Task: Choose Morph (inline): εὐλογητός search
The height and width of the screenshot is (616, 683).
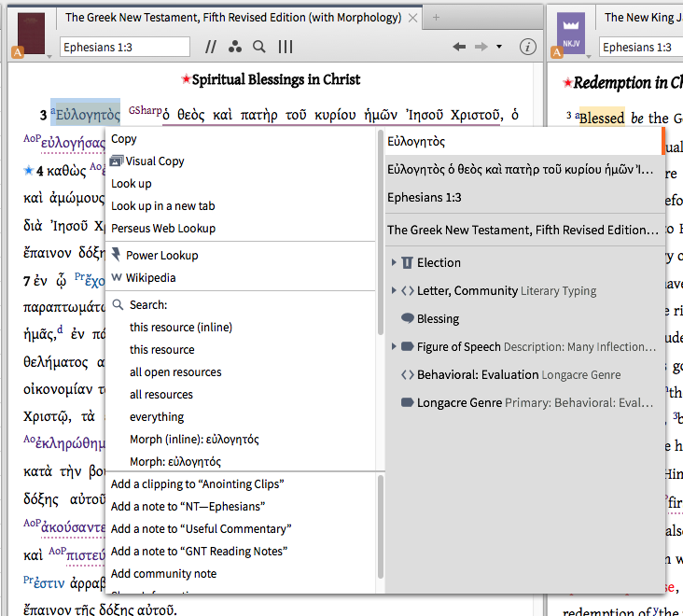Action: point(194,439)
